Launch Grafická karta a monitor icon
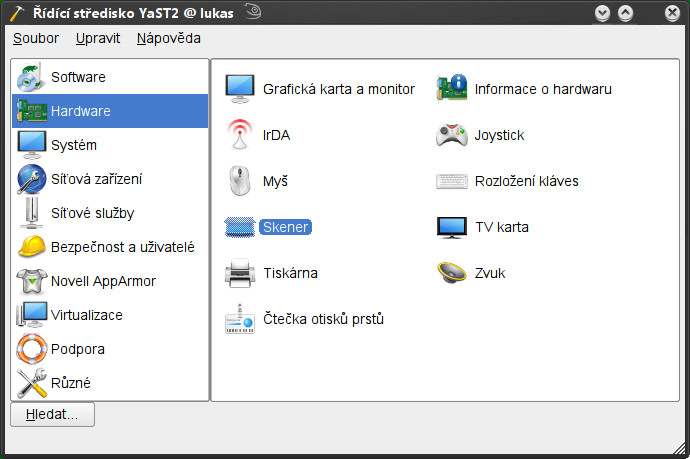This screenshot has width=690, height=459. (240, 89)
